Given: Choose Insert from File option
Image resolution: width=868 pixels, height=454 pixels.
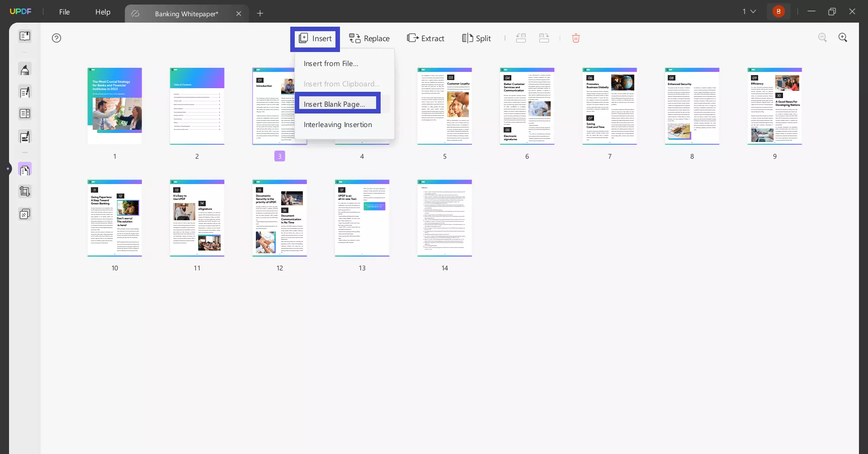Looking at the screenshot, I should [x=331, y=64].
